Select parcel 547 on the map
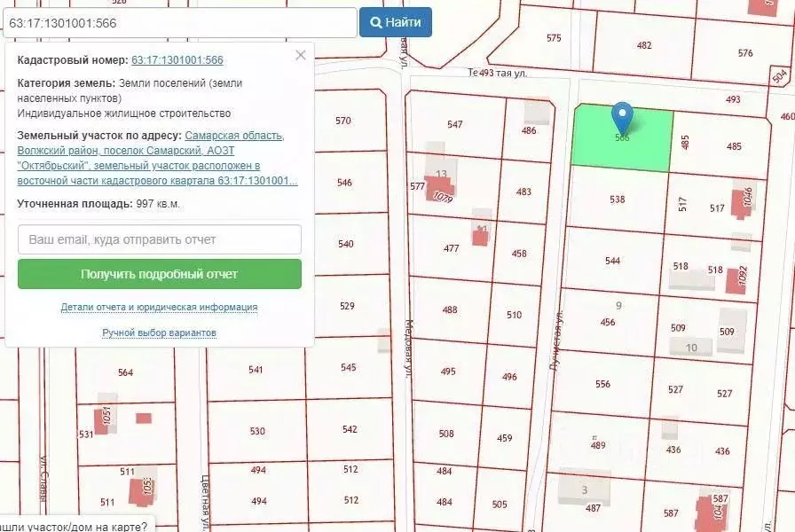Viewport: 795px width, 532px height. [x=455, y=125]
